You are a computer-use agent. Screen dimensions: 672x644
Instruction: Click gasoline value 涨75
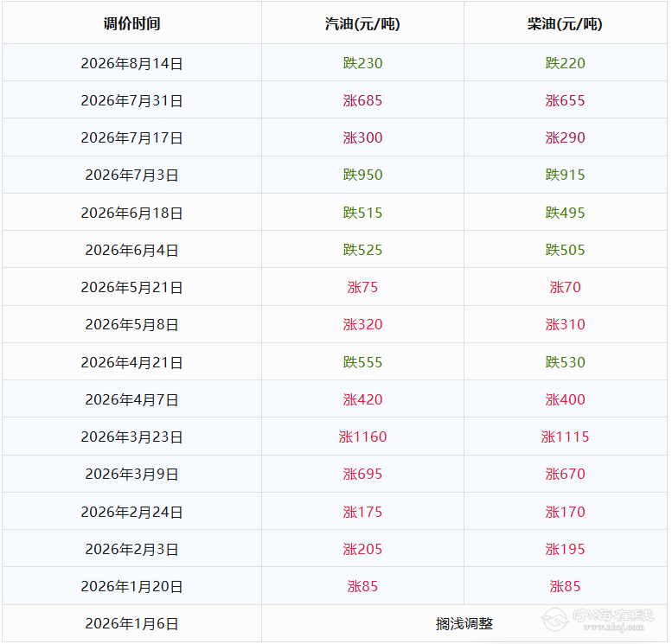point(362,288)
